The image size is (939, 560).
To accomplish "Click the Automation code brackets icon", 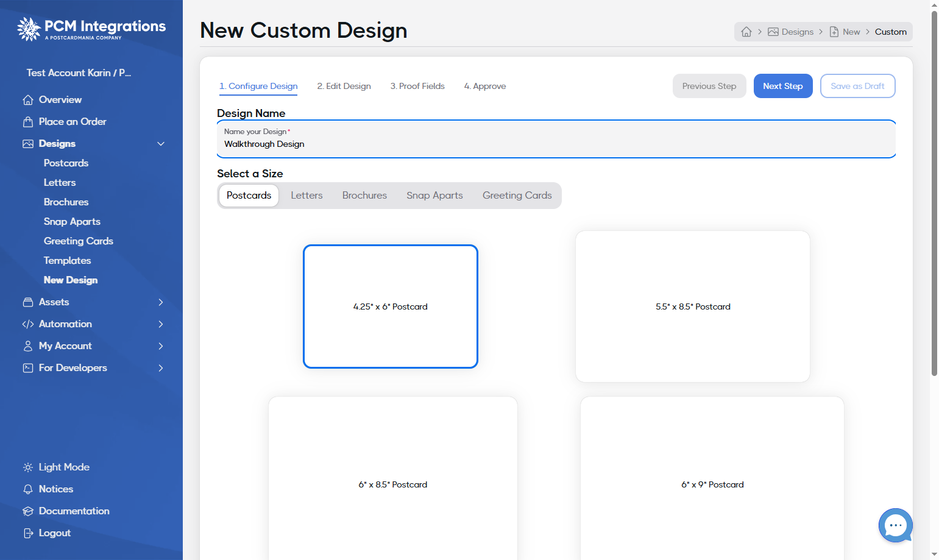I will [x=28, y=324].
